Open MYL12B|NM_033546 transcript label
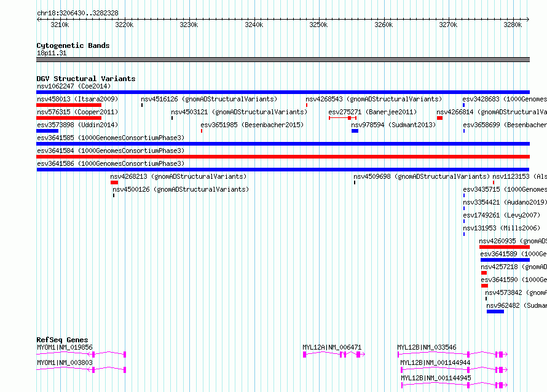Image resolution: width=547 pixels, height=392 pixels. (427, 347)
